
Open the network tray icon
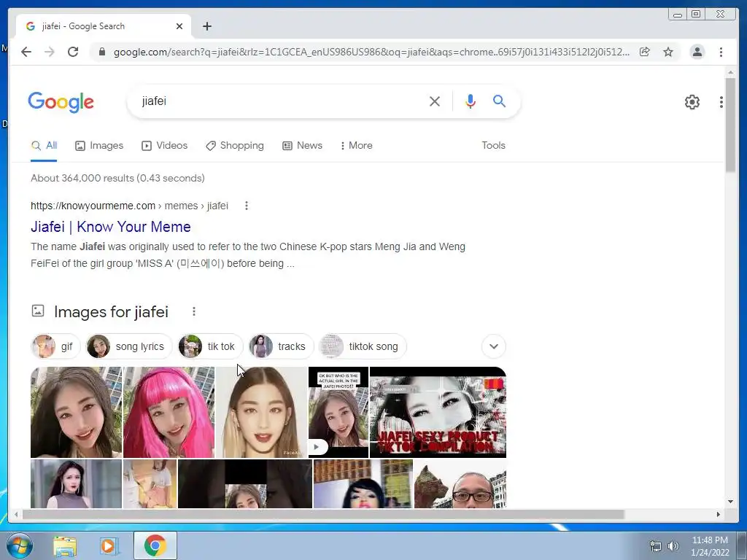click(656, 546)
